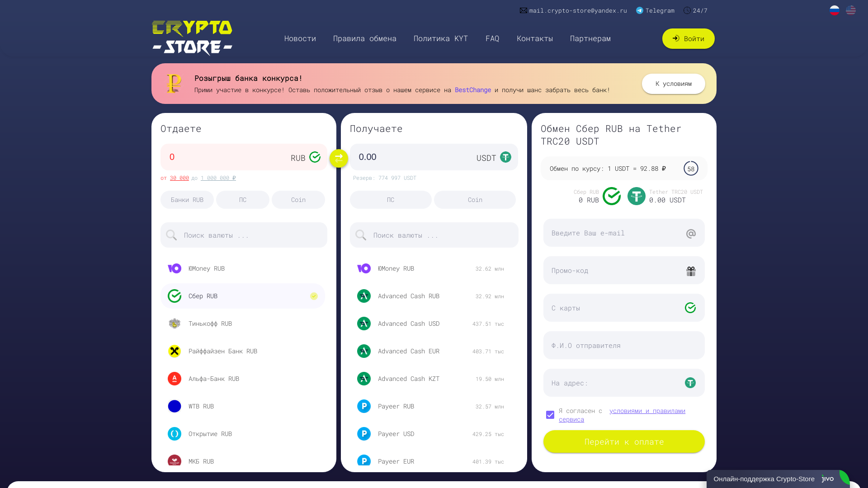Select ПС filter in Отдаете panel
The width and height of the screenshot is (868, 488).
pos(243,200)
